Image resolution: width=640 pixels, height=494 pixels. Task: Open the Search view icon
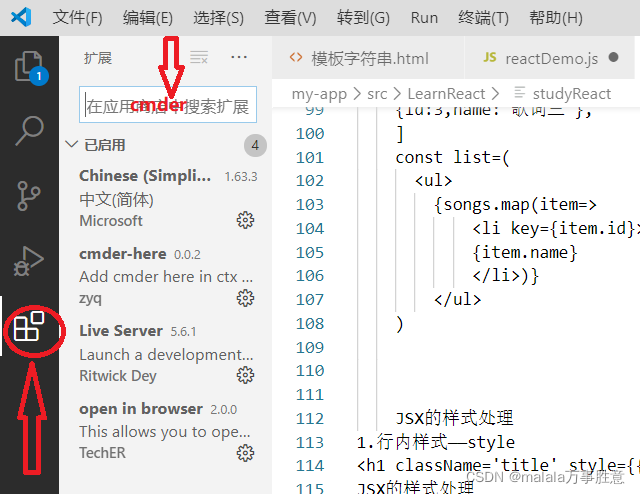pyautogui.click(x=29, y=131)
